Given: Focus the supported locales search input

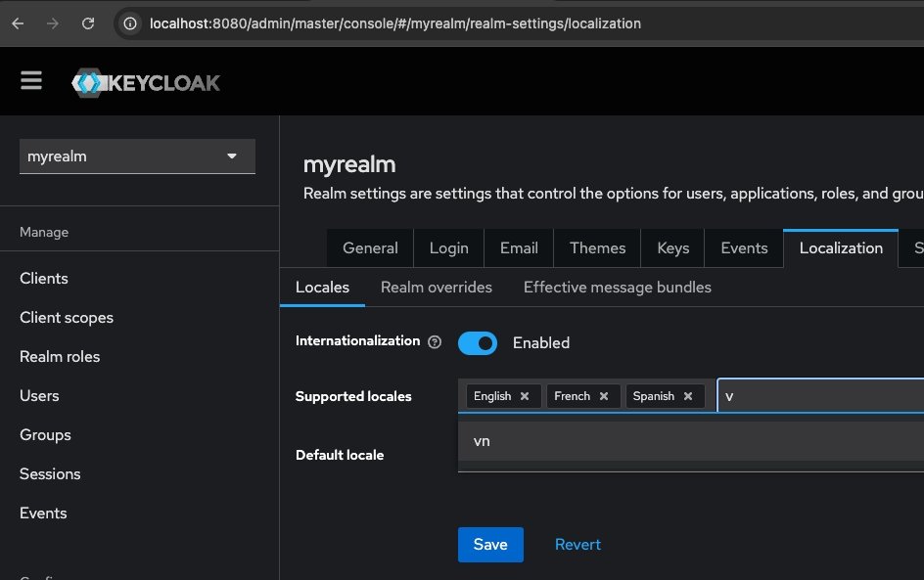Looking at the screenshot, I should click(822, 396).
